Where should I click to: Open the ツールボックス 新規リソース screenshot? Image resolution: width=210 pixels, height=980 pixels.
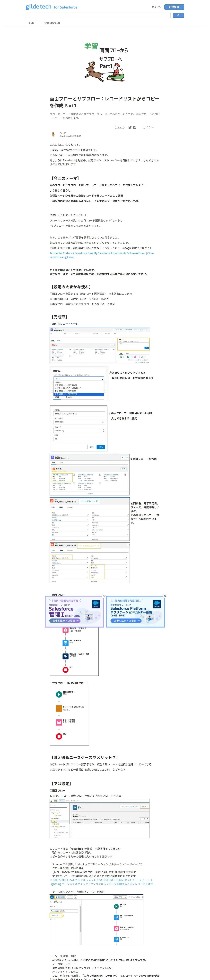point(96,920)
